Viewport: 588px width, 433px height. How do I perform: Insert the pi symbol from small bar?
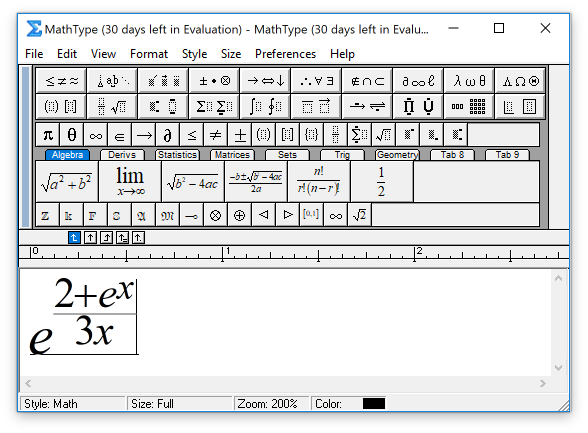click(x=48, y=135)
